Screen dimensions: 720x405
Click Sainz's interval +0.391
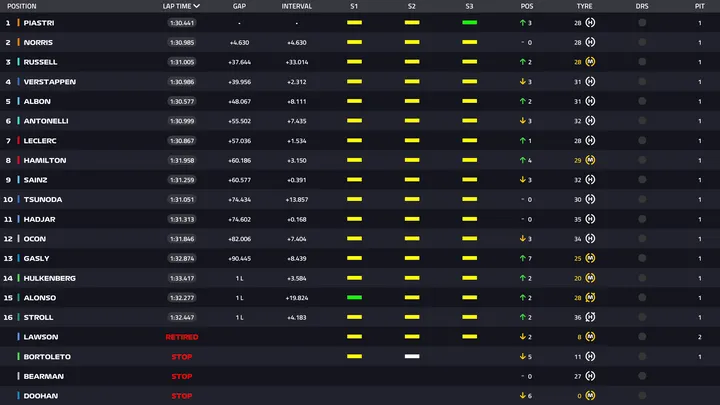pos(297,180)
